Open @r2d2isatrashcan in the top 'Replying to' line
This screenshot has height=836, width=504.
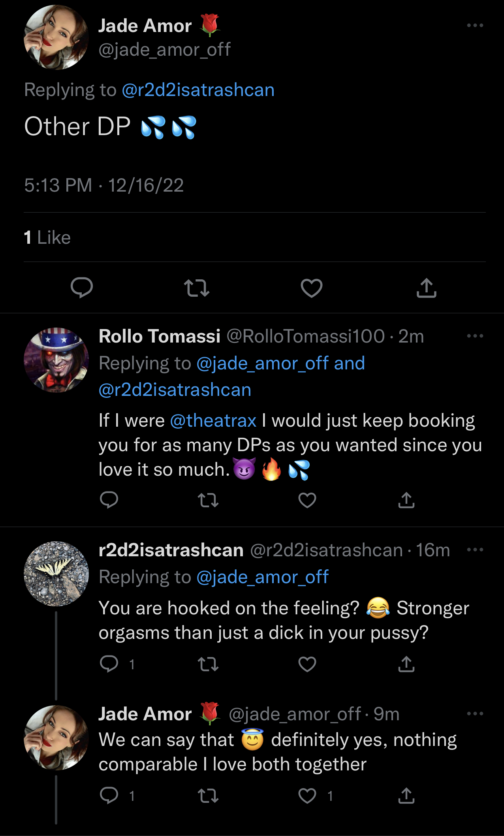[x=198, y=90]
